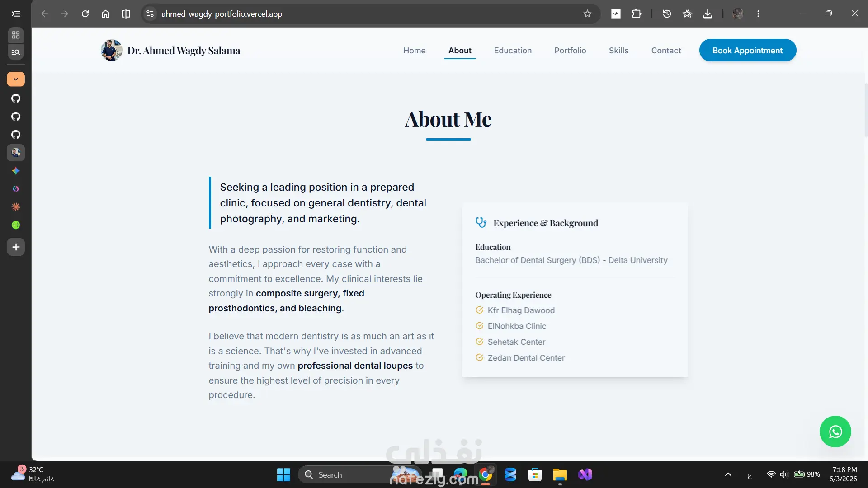868x488 pixels.
Task: Click the check icon beside Sehetak Center
Action: point(480,342)
